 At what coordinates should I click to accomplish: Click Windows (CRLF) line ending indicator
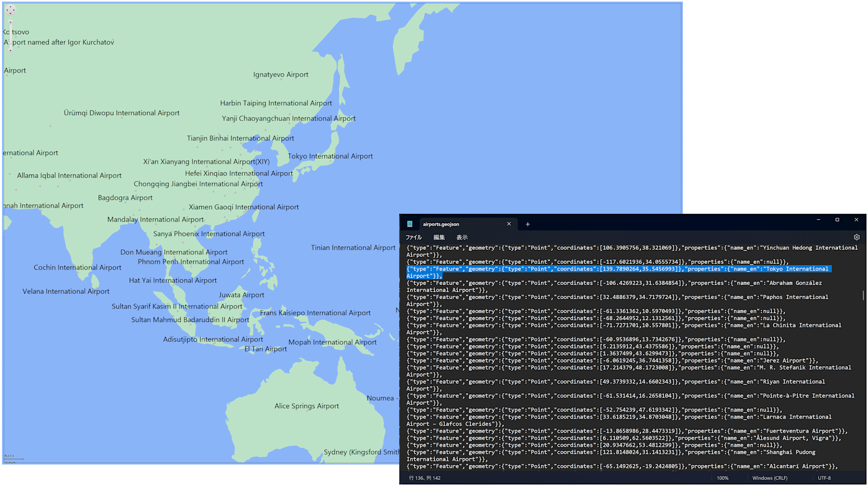click(770, 478)
